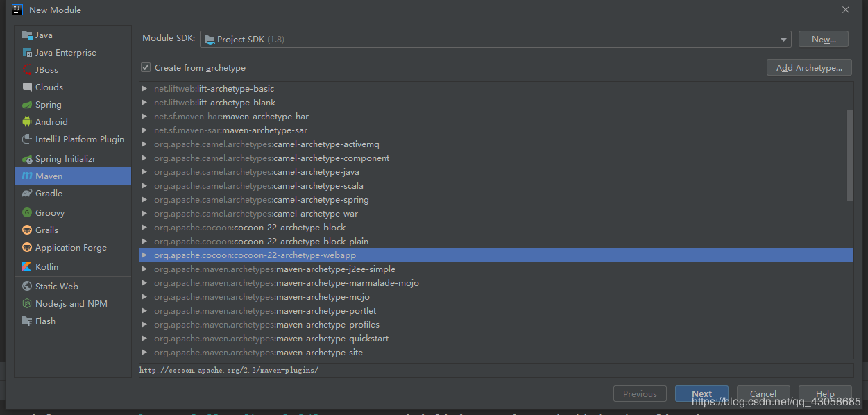Click the New... SDK button
This screenshot has height=415, width=868.
[x=824, y=40]
